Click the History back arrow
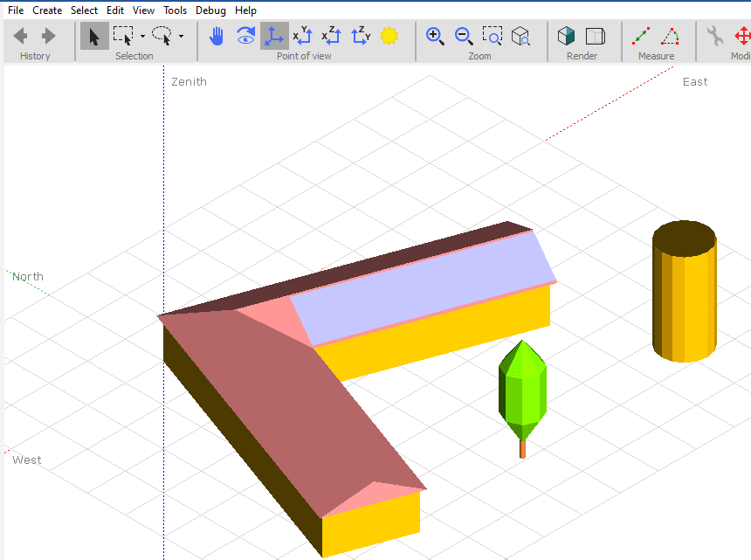Image resolution: width=751 pixels, height=560 pixels. click(20, 36)
